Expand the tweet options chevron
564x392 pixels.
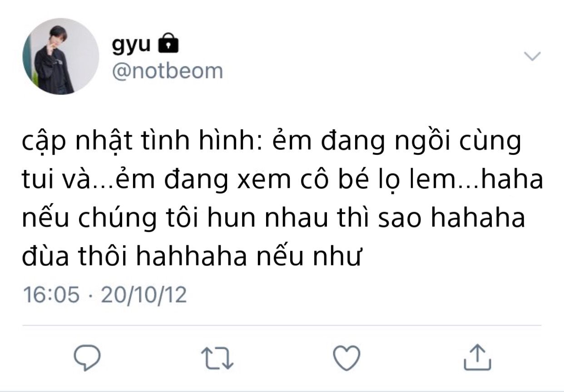coord(532,56)
